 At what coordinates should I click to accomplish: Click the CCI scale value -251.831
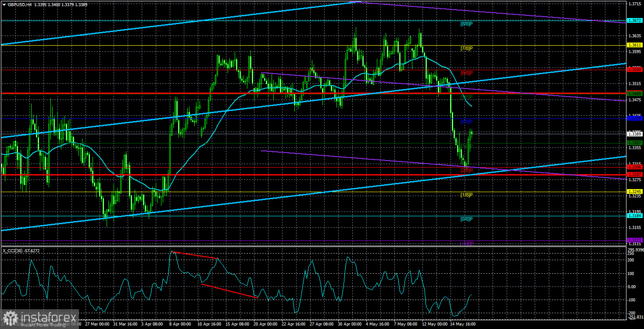coord(635,316)
